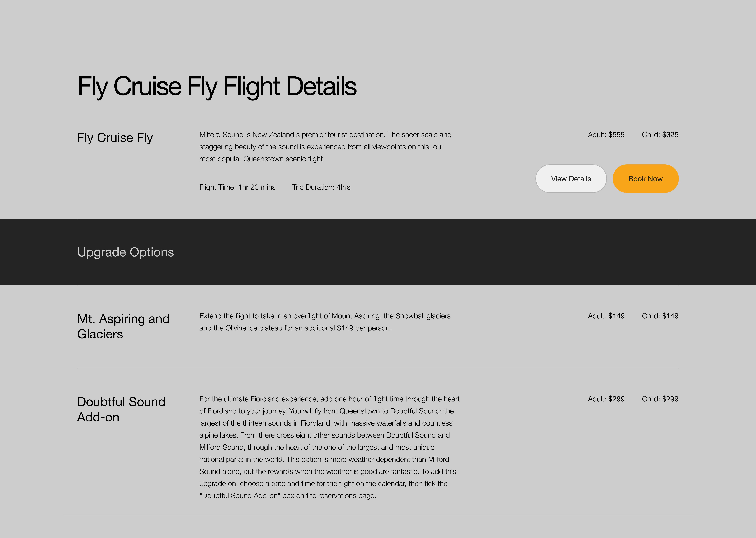Viewport: 756px width, 538px height.
Task: Click the orange Book Now button
Action: [x=645, y=179]
